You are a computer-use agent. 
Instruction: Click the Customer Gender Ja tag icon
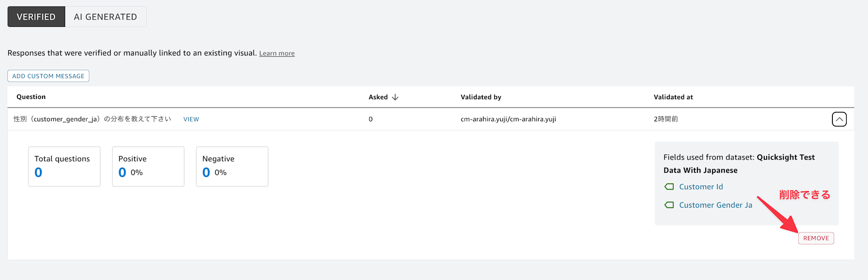coord(669,205)
